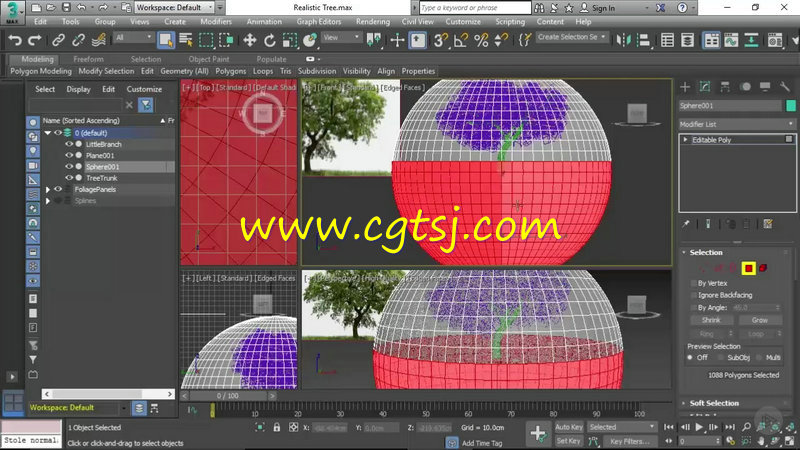Select Polygon sub-object level icon
Viewport: 800px width, 450px height.
pyautogui.click(x=748, y=268)
